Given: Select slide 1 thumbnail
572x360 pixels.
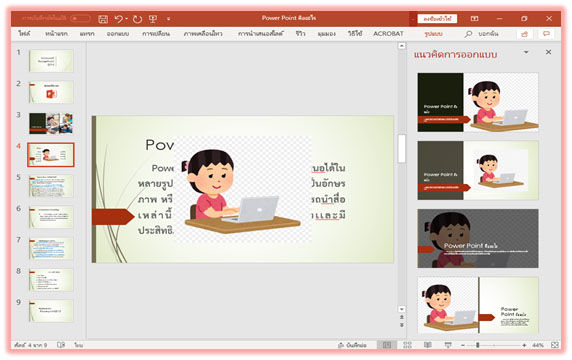Looking at the screenshot, I should pyautogui.click(x=51, y=61).
